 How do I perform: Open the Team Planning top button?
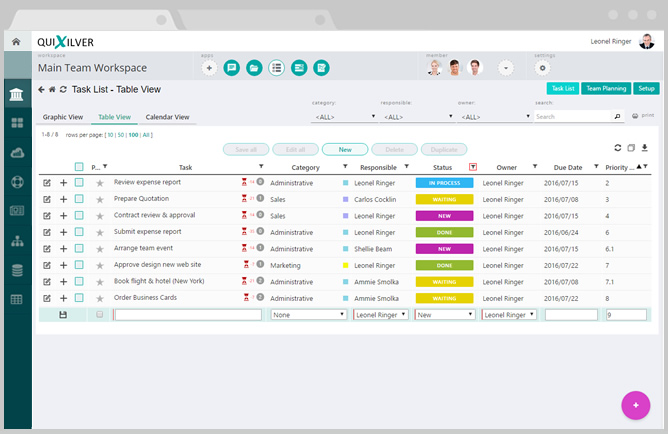click(606, 88)
